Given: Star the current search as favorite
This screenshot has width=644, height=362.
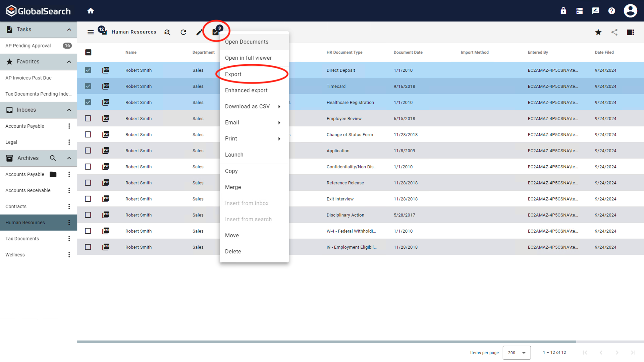Looking at the screenshot, I should coord(598,32).
